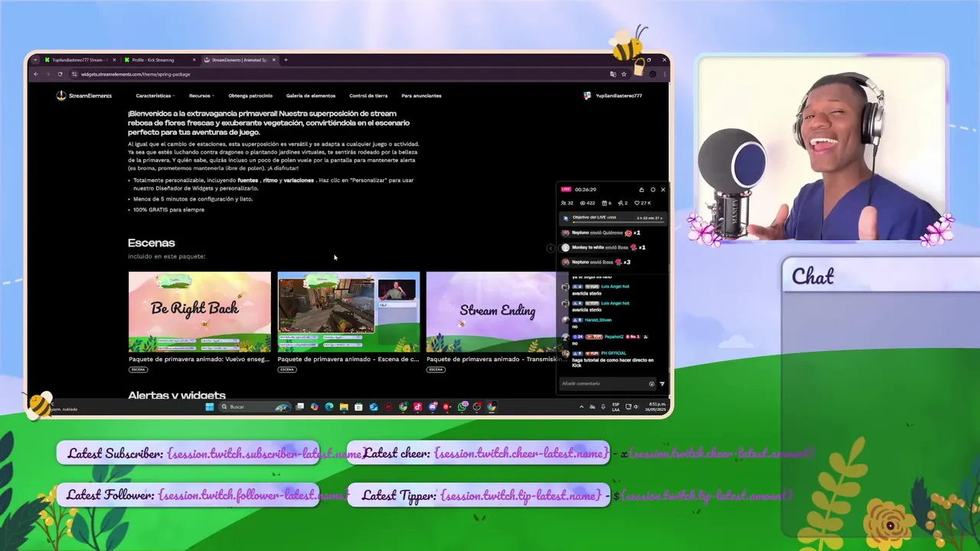
Task: Open Control de tierra nav item
Action: pos(368,96)
